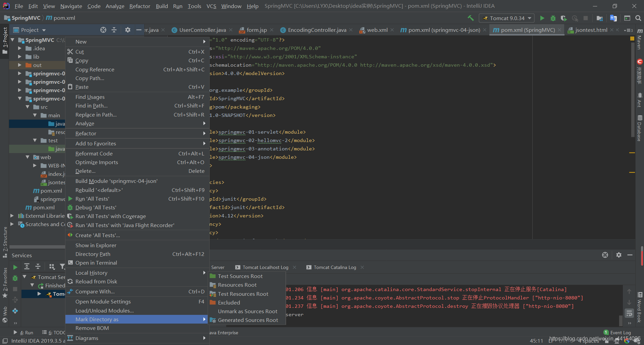Open the 4: Run tool window button
This screenshot has height=345, width=644.
[x=23, y=333]
